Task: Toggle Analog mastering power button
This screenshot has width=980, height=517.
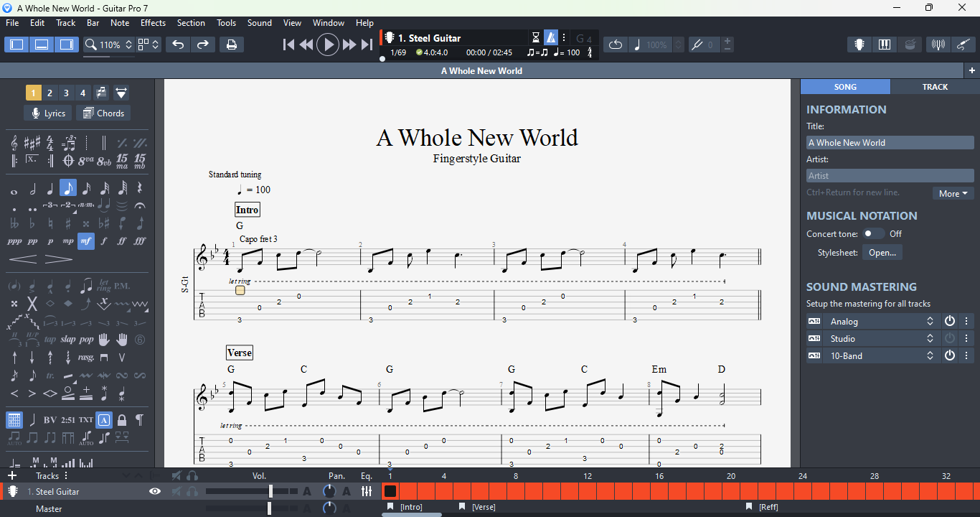Action: pos(950,321)
